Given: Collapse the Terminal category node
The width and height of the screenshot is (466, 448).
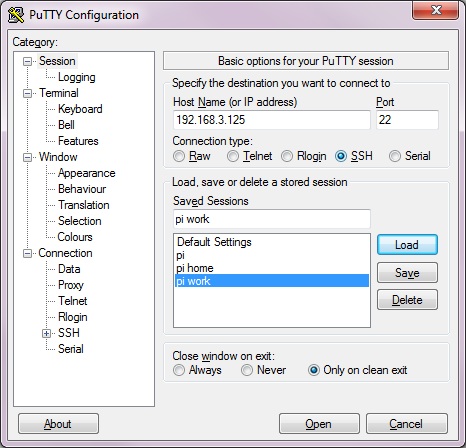Looking at the screenshot, I should [x=27, y=93].
